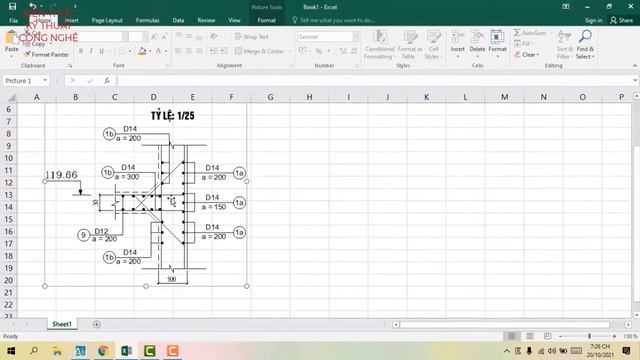Viewport: 640px width, 360px height.
Task: Click the Font Color letter A
Action: [158, 51]
